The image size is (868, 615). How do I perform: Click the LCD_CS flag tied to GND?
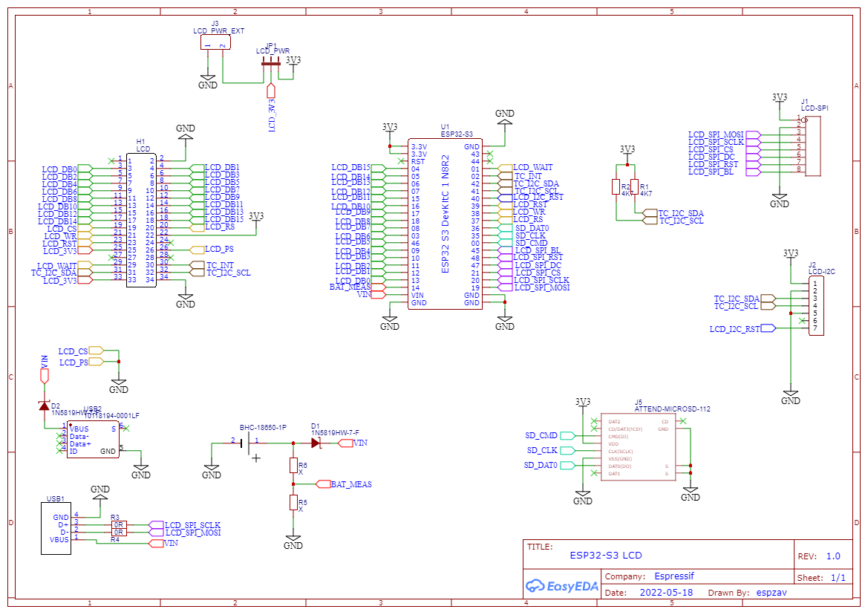tap(81, 351)
